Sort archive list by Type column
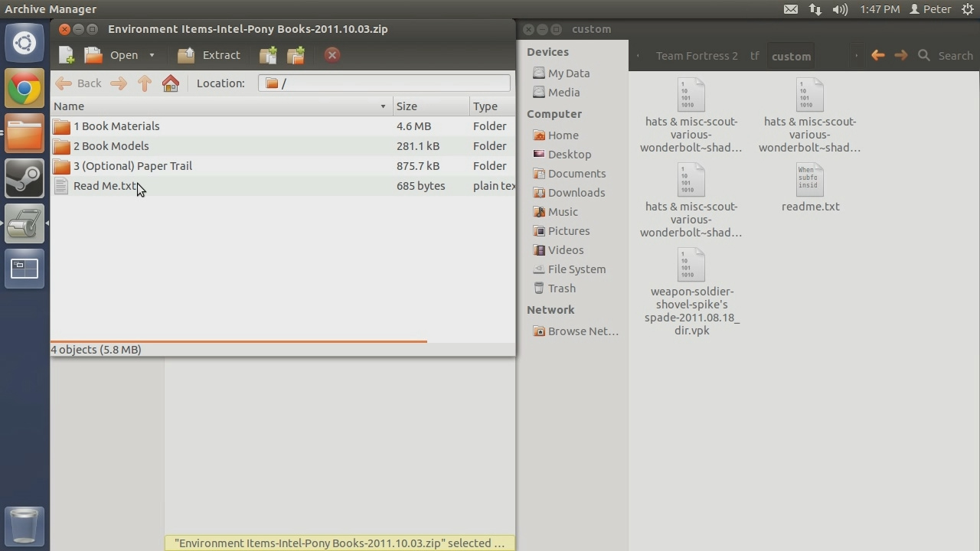This screenshot has width=980, height=551. [x=492, y=106]
